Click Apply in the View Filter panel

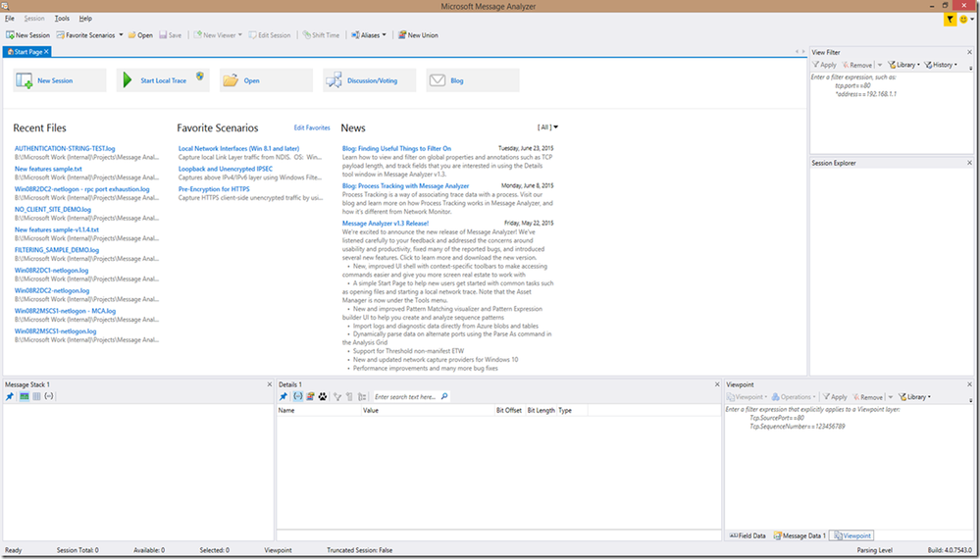pyautogui.click(x=824, y=65)
